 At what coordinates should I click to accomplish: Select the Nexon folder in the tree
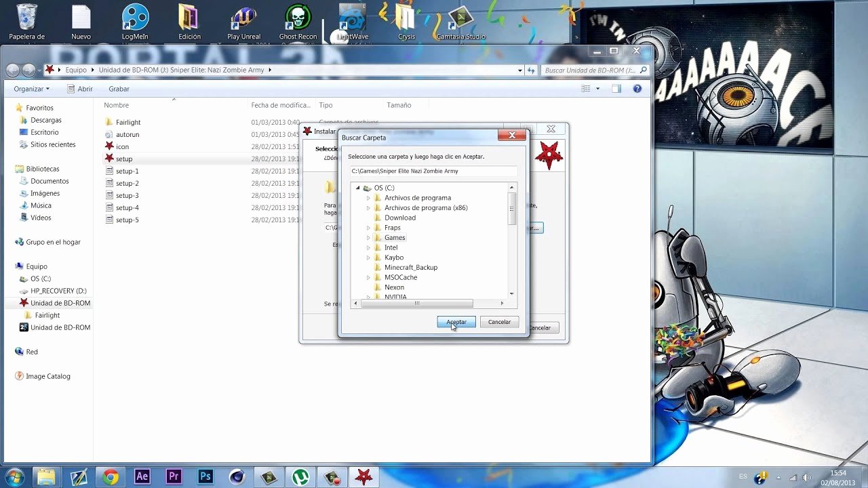pos(394,287)
